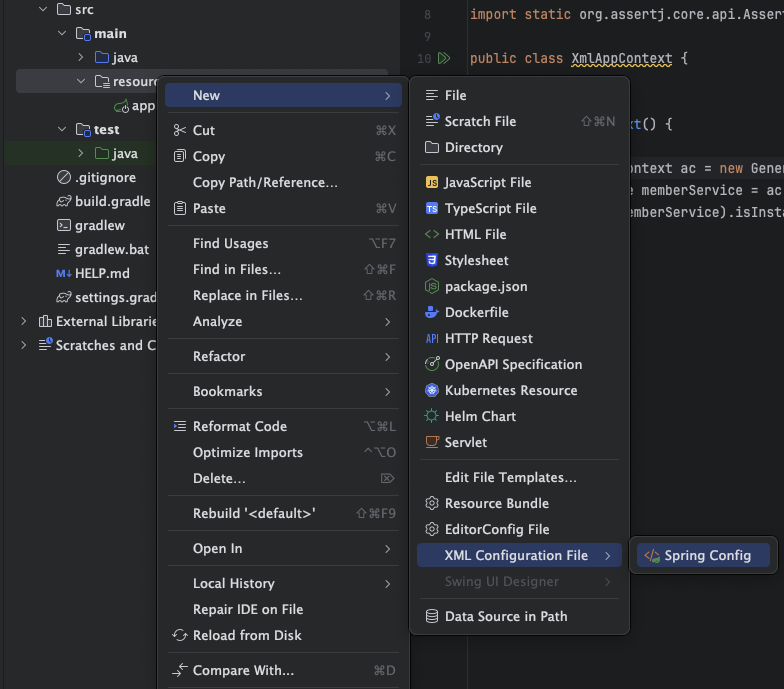Collapse the test folder chevron
784x689 pixels.
click(62, 130)
